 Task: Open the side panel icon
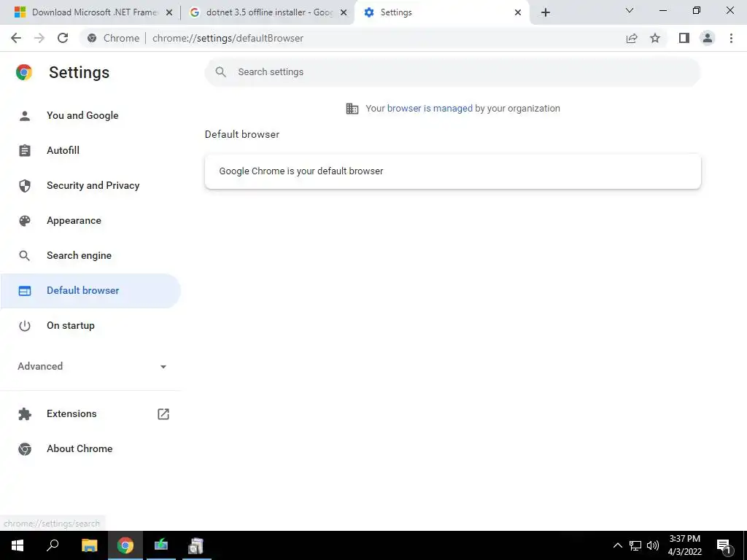tap(684, 38)
